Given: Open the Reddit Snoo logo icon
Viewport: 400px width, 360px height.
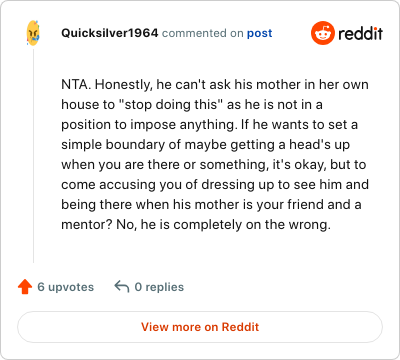Looking at the screenshot, I should 323,33.
